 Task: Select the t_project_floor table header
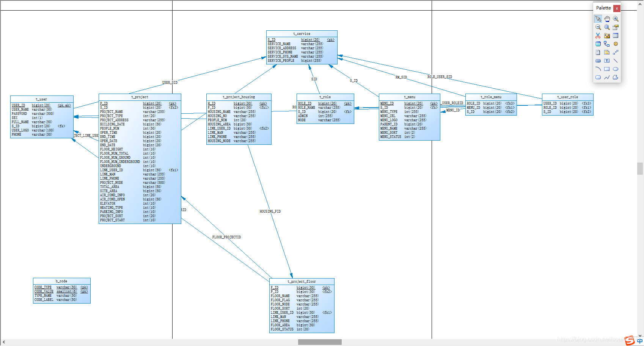click(x=302, y=282)
